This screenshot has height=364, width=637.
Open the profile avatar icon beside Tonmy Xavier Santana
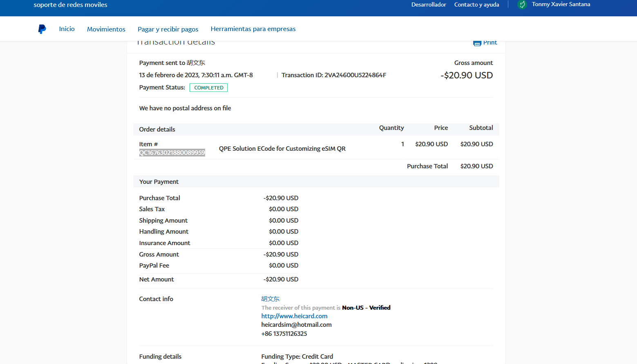[522, 4]
